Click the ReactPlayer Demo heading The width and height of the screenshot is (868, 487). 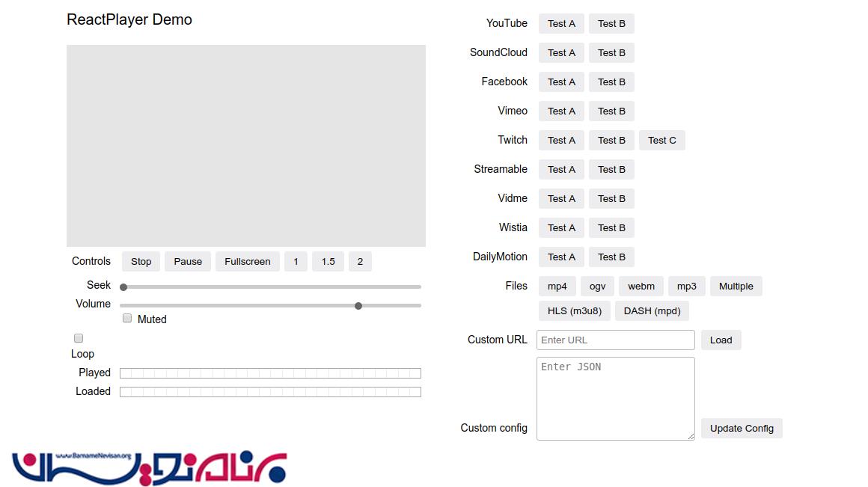[x=129, y=20]
